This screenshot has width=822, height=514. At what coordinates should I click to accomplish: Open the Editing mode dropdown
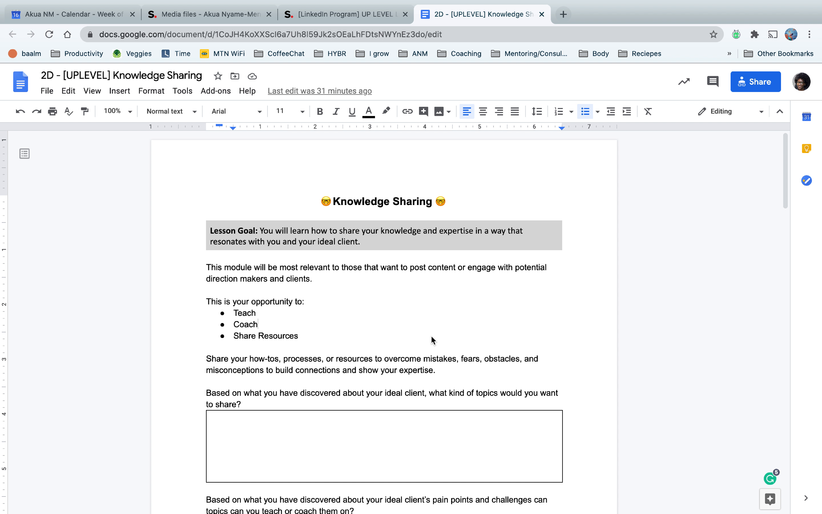pyautogui.click(x=730, y=111)
